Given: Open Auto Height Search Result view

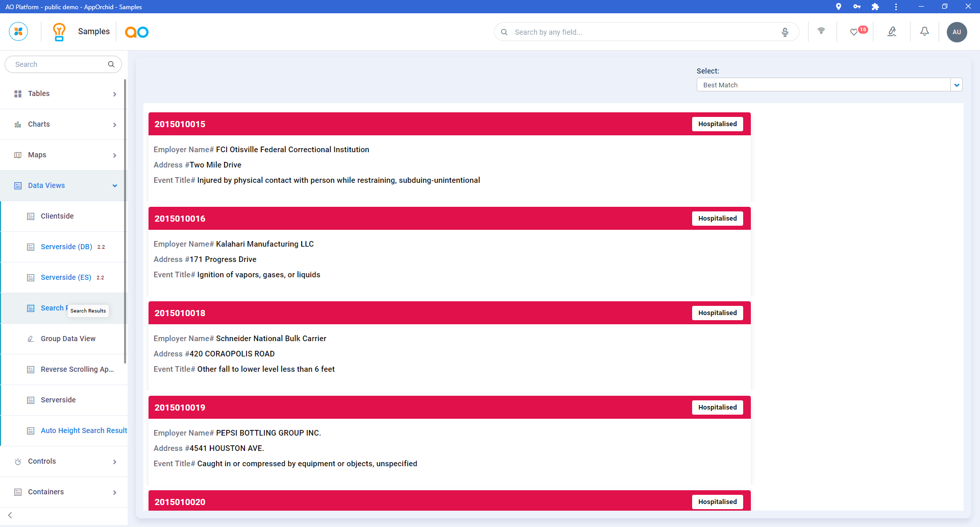Looking at the screenshot, I should pos(84,431).
